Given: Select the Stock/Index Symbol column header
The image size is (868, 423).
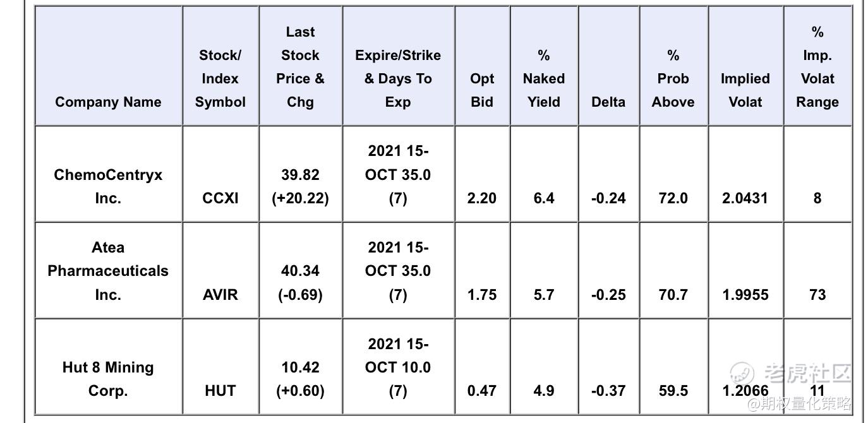Looking at the screenshot, I should tap(220, 79).
